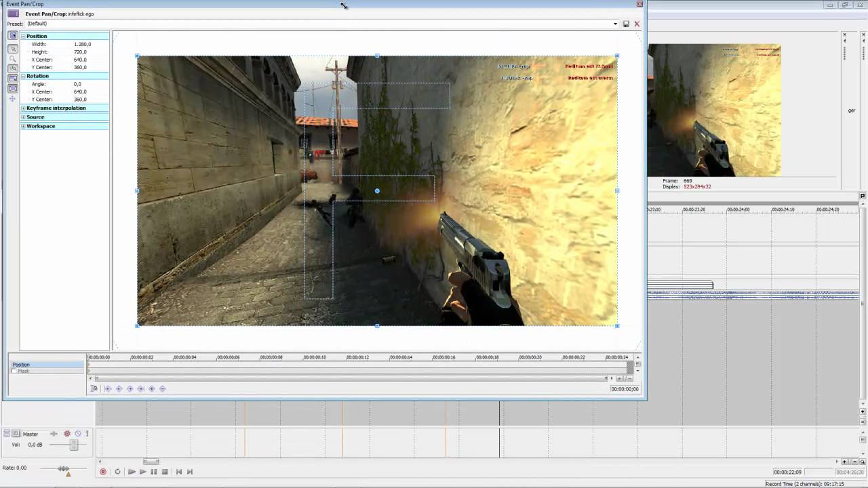Click Go to Start transport button
The image size is (868, 488).
(179, 472)
